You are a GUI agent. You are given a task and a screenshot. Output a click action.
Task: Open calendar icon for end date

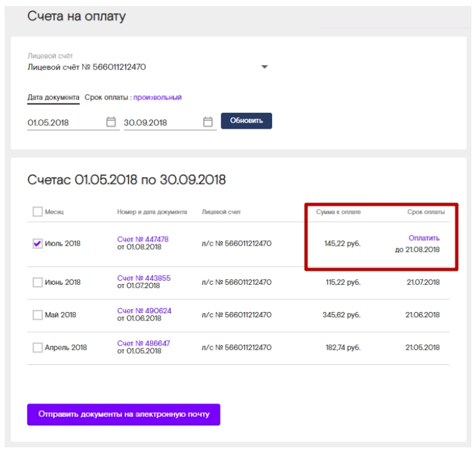tap(208, 121)
